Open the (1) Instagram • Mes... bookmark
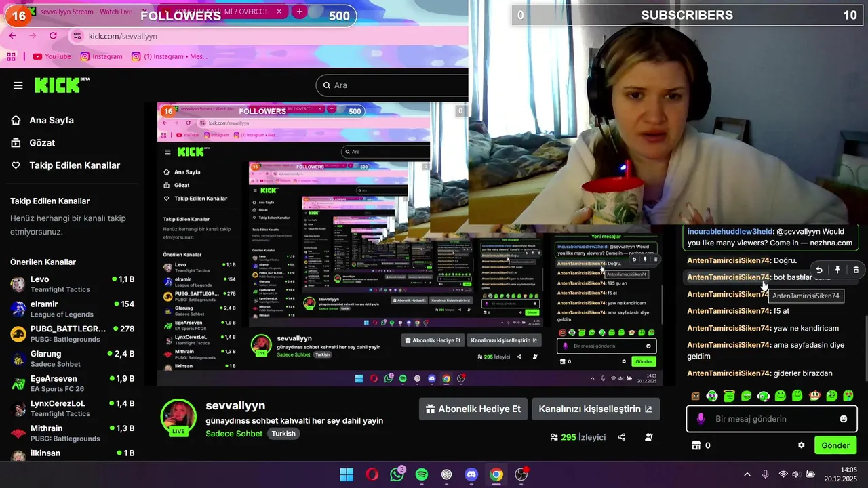The height and width of the screenshot is (488, 868). click(170, 56)
